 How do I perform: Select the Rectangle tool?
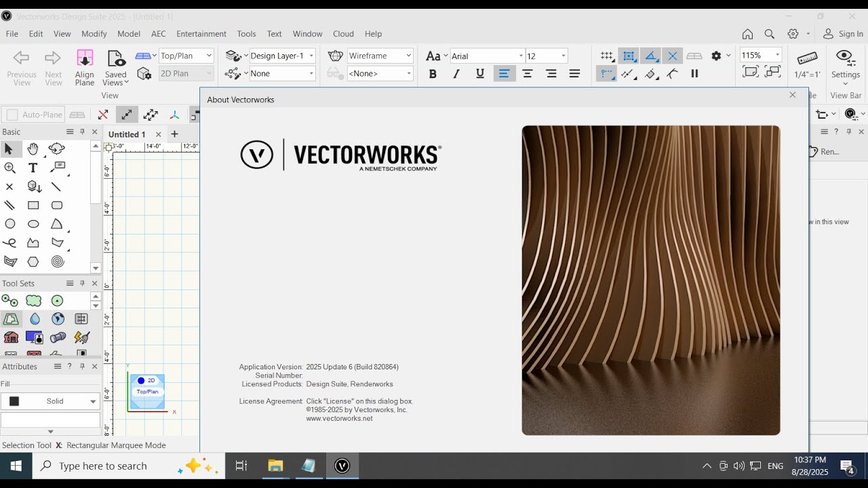[33, 205]
